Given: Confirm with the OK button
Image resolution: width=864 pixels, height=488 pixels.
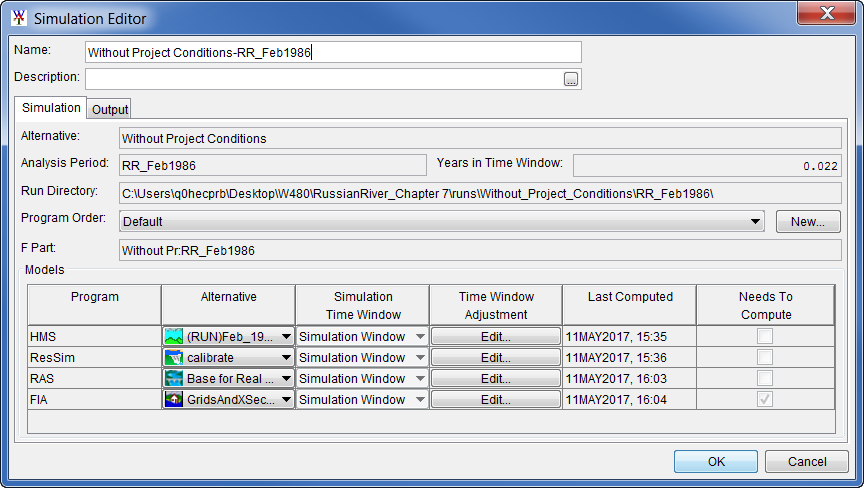Looking at the screenshot, I should pos(716,462).
